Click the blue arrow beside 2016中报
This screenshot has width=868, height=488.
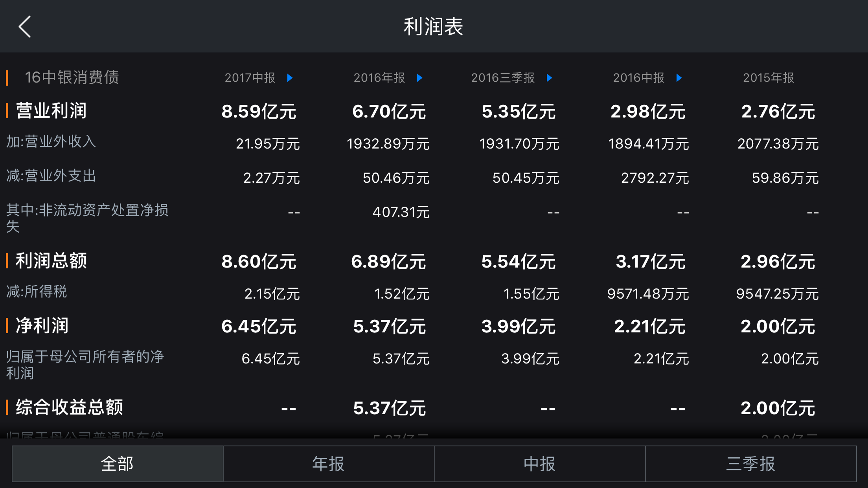679,78
